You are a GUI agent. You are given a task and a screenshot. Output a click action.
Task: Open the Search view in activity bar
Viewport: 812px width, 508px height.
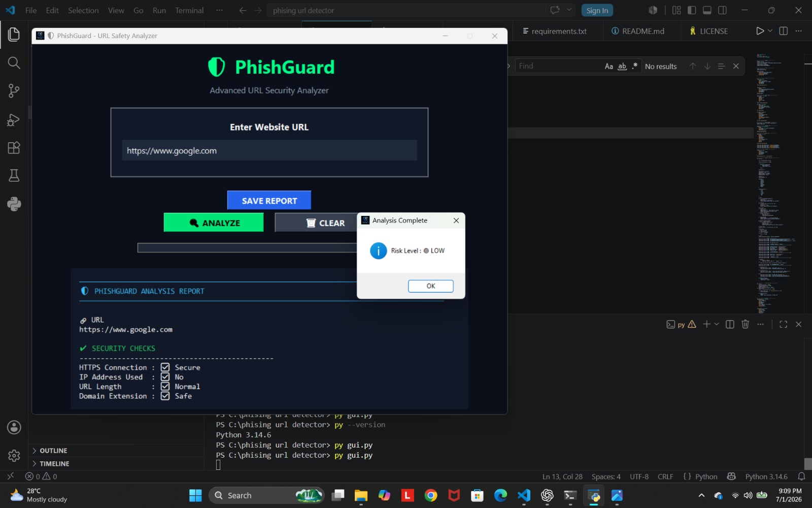[14, 62]
